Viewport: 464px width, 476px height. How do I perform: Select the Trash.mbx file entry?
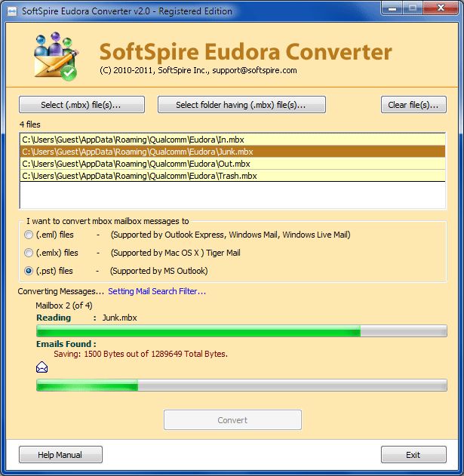[x=232, y=176]
